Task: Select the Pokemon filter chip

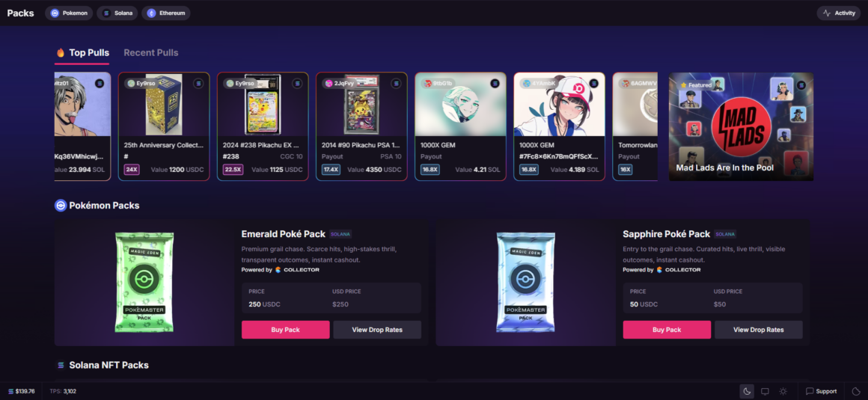Action: coord(69,13)
